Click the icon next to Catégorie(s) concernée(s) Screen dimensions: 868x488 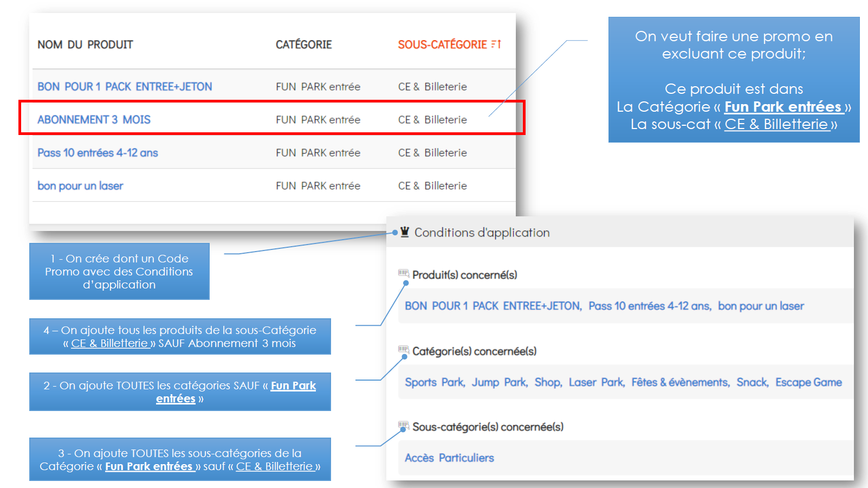pyautogui.click(x=403, y=350)
